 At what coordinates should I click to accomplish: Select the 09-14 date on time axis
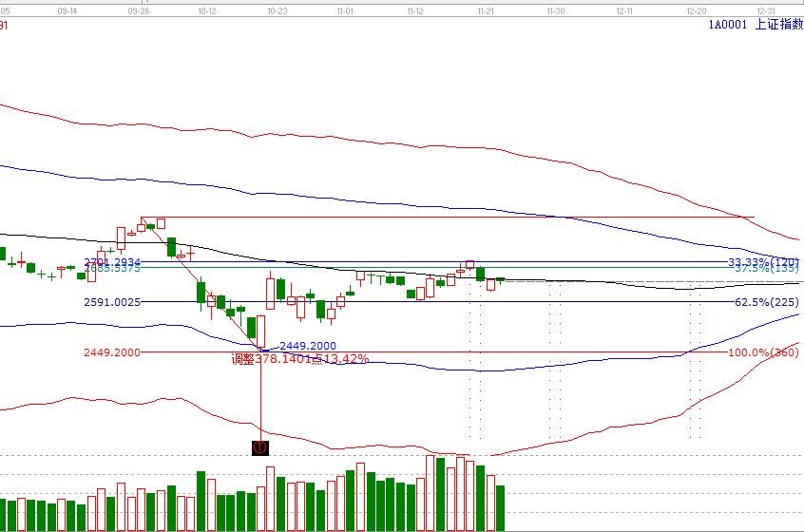point(67,11)
